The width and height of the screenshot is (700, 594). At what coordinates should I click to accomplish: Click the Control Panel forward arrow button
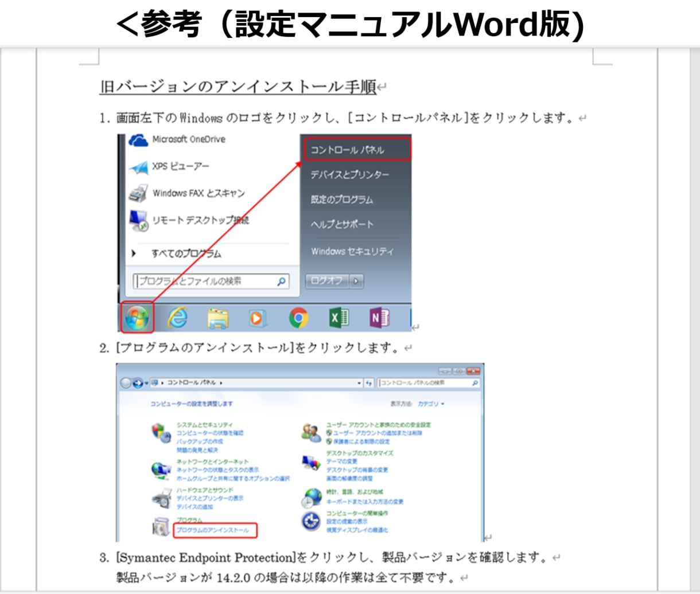tap(138, 383)
